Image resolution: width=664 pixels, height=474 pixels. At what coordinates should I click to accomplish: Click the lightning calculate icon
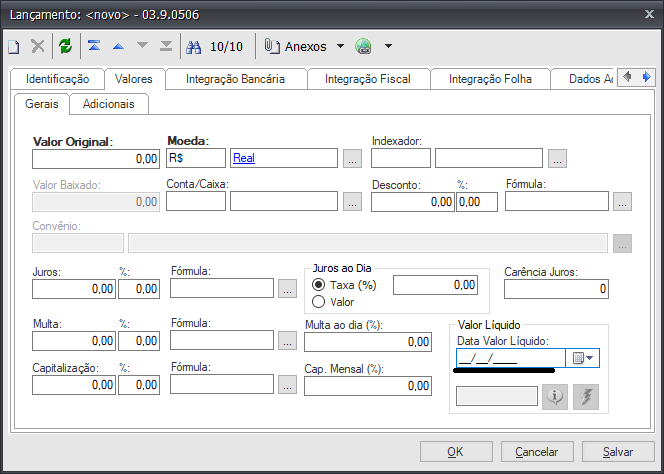(x=586, y=397)
